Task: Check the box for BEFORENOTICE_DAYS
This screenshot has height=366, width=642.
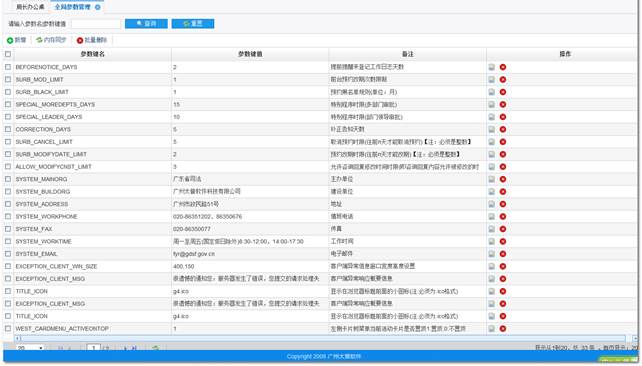Action: point(8,67)
